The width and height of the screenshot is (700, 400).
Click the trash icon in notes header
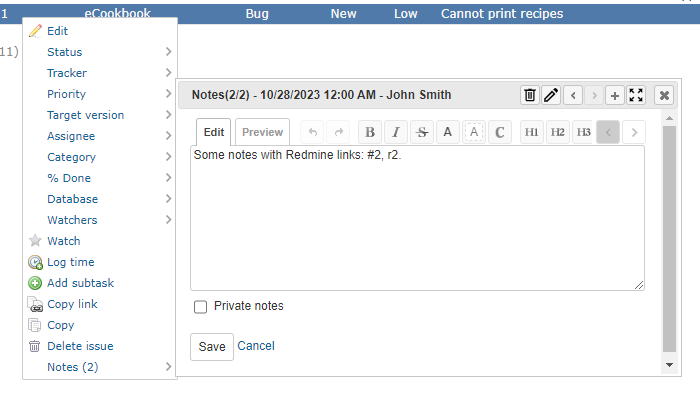(530, 95)
